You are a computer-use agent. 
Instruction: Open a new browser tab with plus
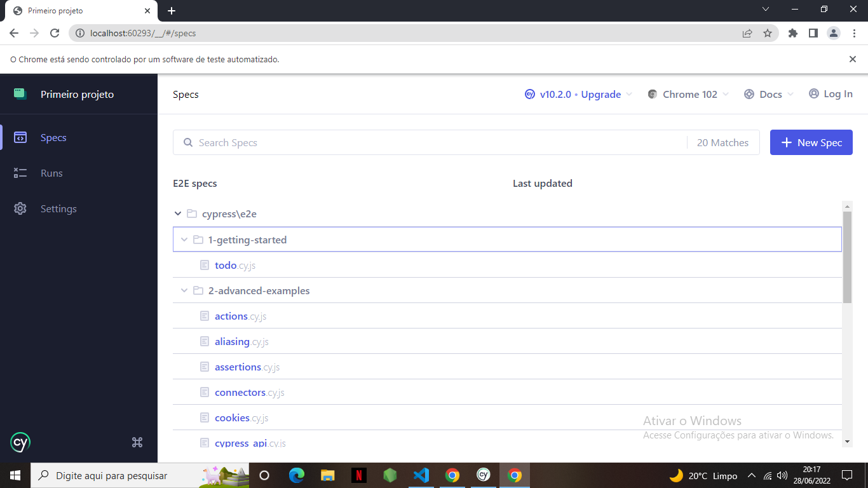(x=172, y=11)
